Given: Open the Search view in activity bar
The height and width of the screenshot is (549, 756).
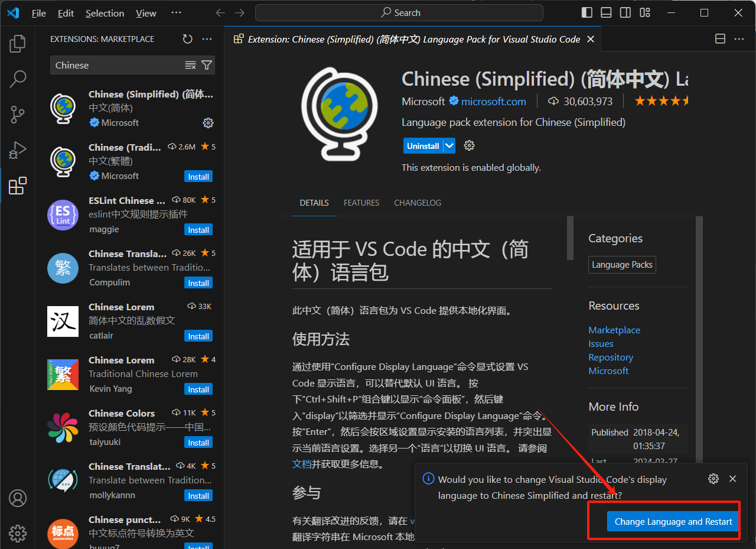Looking at the screenshot, I should [x=18, y=79].
